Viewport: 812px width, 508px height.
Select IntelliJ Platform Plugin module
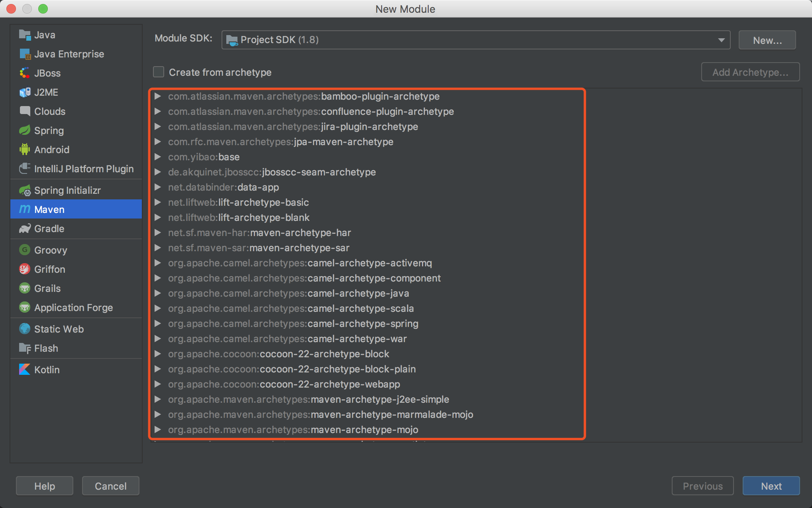84,169
